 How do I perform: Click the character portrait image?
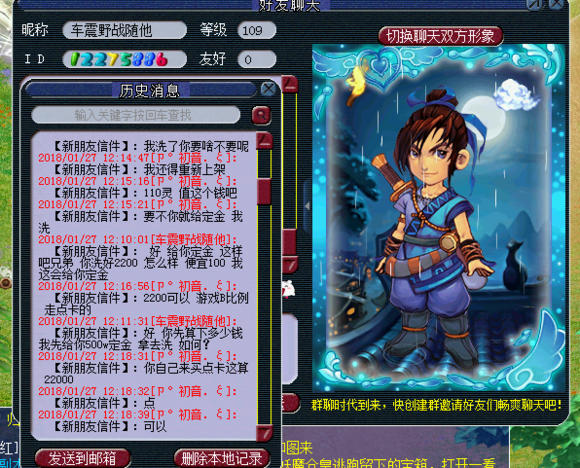pyautogui.click(x=439, y=218)
